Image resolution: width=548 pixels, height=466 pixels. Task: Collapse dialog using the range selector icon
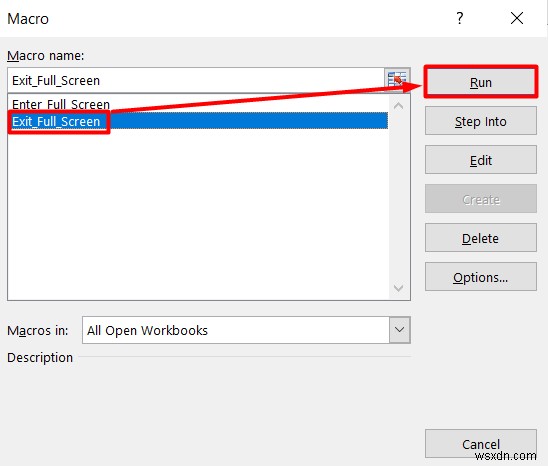[397, 80]
